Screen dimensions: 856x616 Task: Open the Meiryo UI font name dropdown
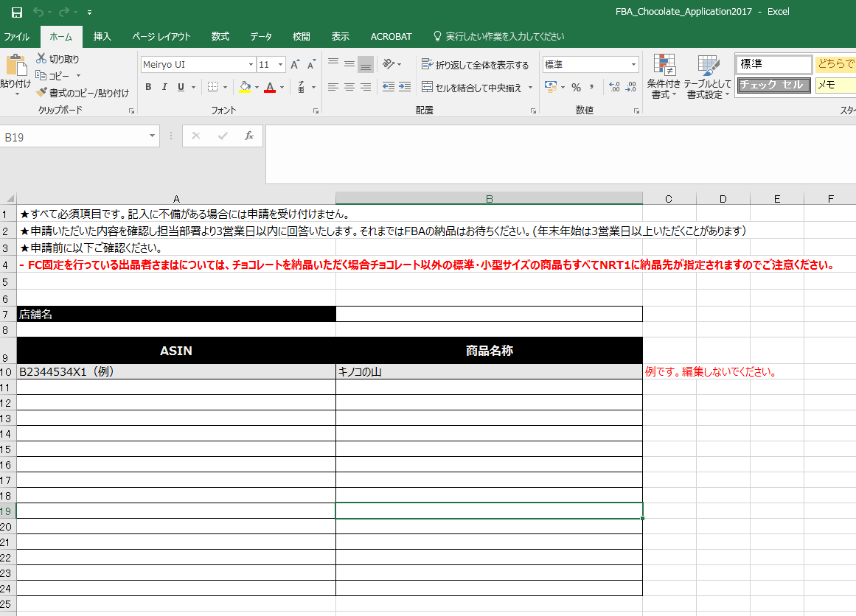[x=251, y=65]
